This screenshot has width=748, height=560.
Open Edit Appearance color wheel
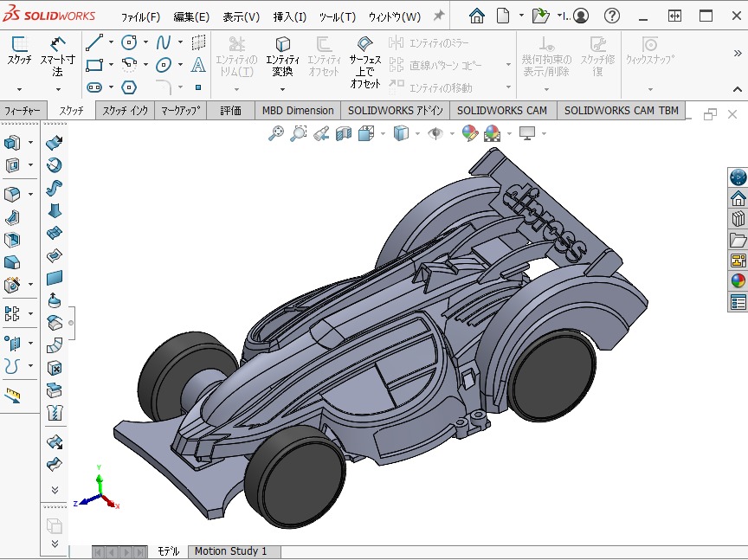tap(470, 133)
